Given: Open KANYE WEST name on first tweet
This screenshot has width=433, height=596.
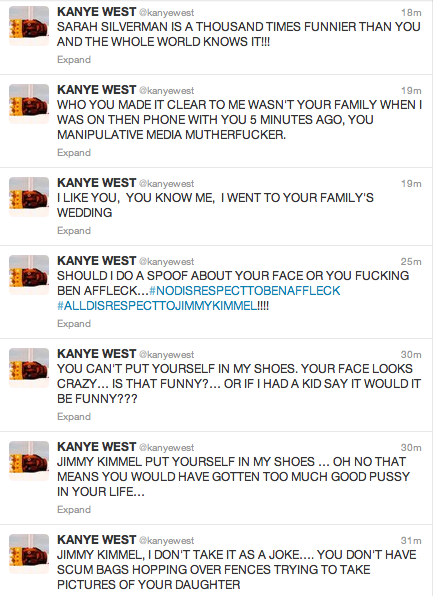Looking at the screenshot, I should tap(97, 12).
